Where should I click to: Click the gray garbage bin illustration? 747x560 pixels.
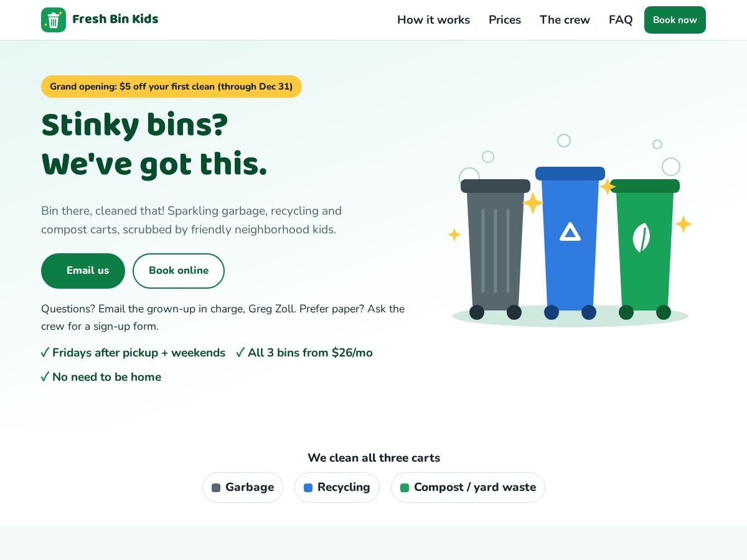(496, 249)
